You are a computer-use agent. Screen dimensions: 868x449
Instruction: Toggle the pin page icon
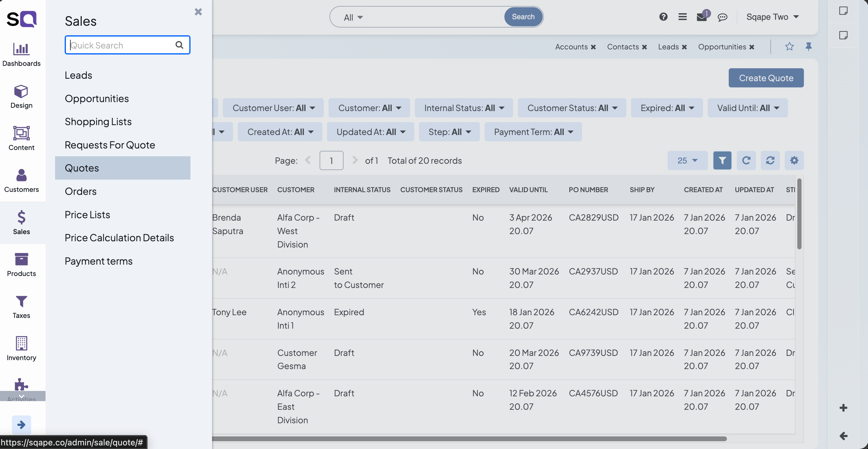point(809,46)
